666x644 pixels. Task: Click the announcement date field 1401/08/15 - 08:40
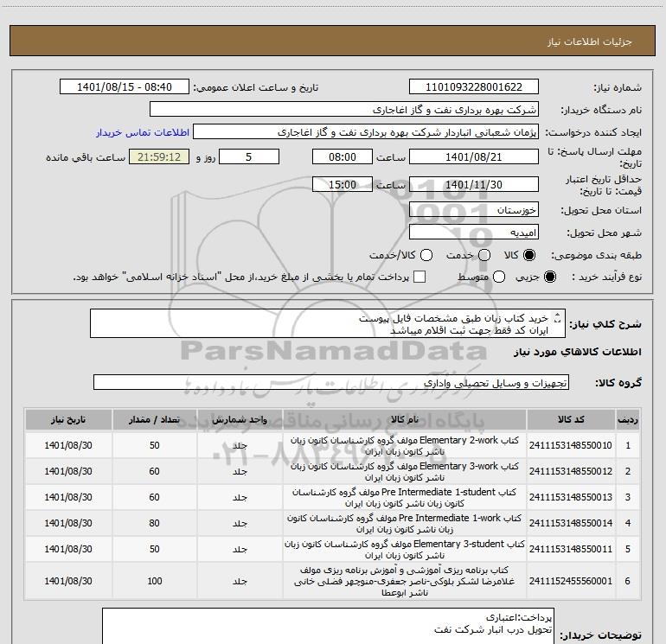pyautogui.click(x=125, y=87)
